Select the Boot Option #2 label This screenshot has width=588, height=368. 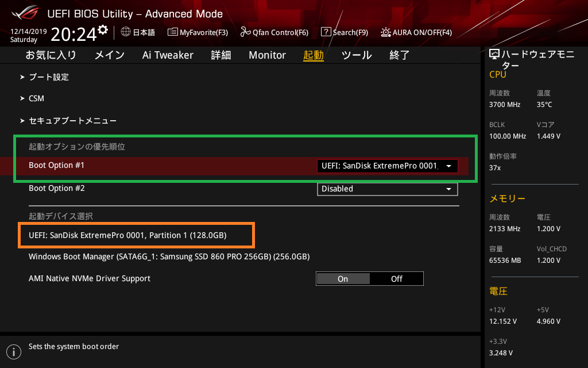click(57, 188)
